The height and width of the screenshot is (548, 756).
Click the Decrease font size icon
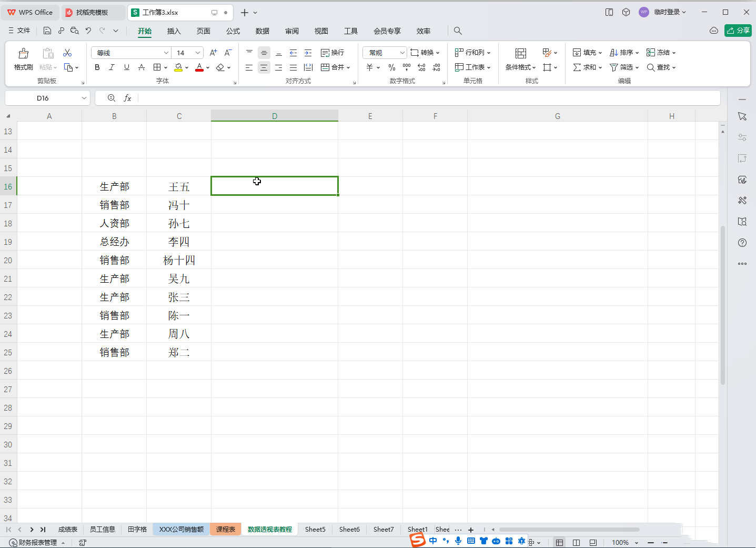pyautogui.click(x=228, y=53)
